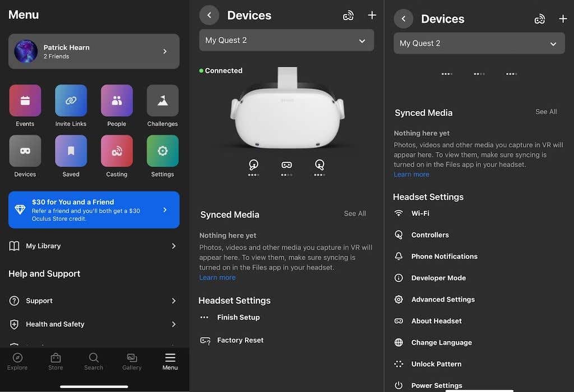The width and height of the screenshot is (574, 392).
Task: Tap Factory Reset under Headset Settings
Action: pos(240,340)
